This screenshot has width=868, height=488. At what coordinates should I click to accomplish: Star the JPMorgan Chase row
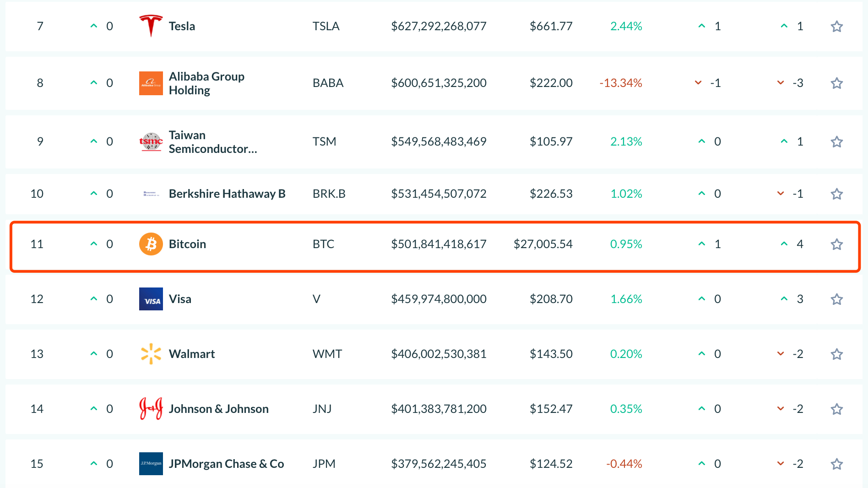(837, 464)
